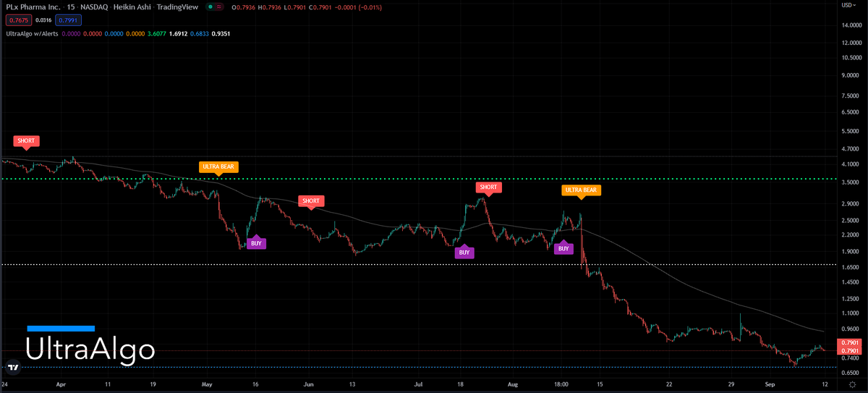
Task: Click the Jul date on time axis
Action: [417, 384]
